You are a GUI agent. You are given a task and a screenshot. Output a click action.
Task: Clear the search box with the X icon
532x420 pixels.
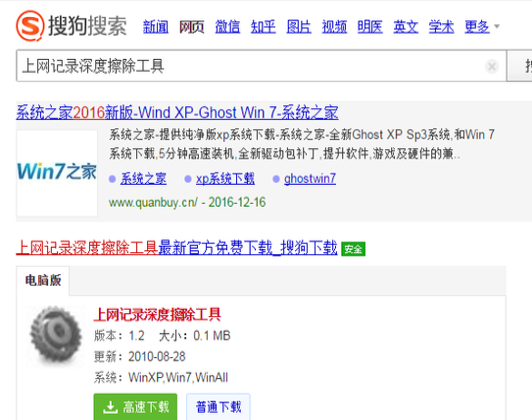(x=492, y=66)
